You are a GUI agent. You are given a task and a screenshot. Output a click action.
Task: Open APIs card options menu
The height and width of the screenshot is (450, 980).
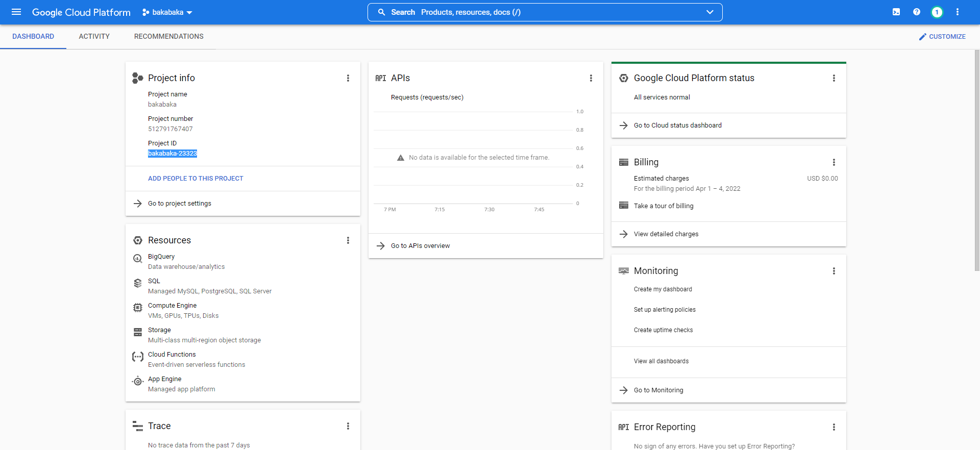(591, 78)
